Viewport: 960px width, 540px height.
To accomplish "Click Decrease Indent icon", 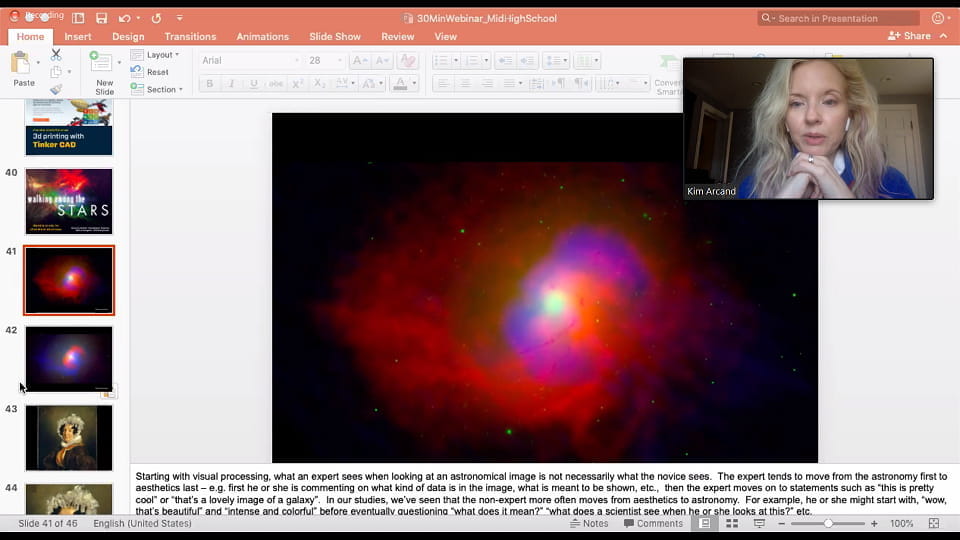I will pos(505,60).
